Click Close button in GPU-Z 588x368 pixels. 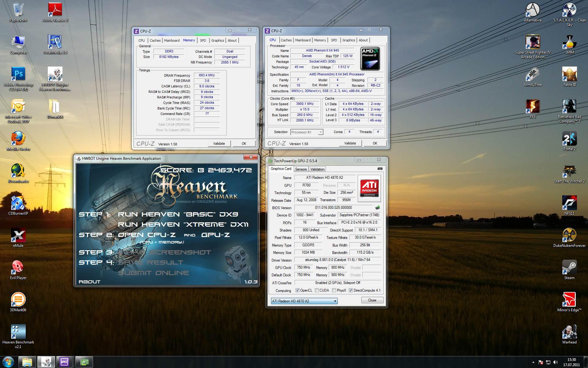click(372, 300)
